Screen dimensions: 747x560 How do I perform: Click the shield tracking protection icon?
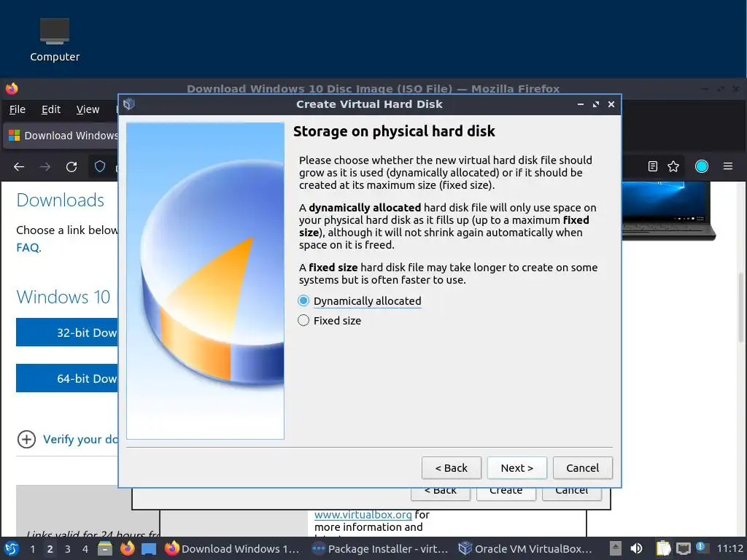(x=99, y=166)
